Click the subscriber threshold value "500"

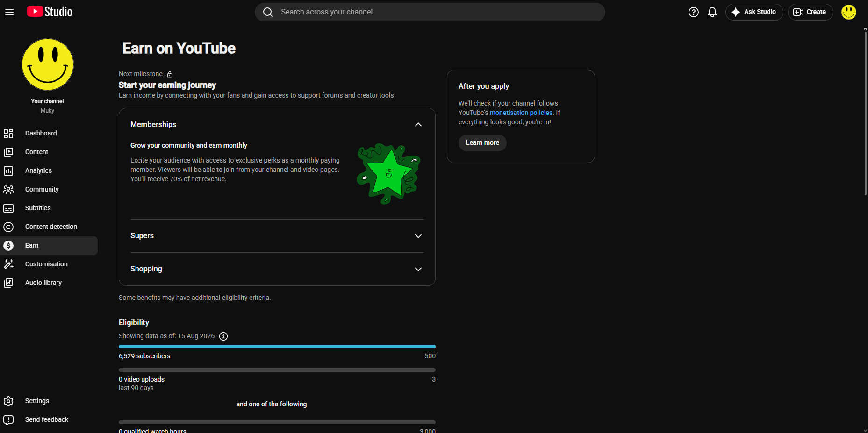pos(430,356)
